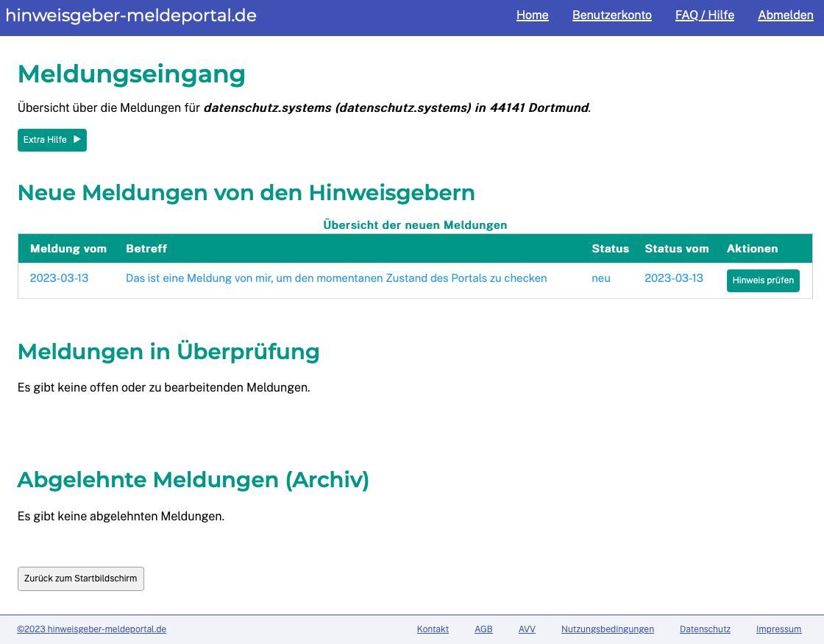The width and height of the screenshot is (824, 644).
Task: Open the AGB footer link
Action: tap(483, 629)
